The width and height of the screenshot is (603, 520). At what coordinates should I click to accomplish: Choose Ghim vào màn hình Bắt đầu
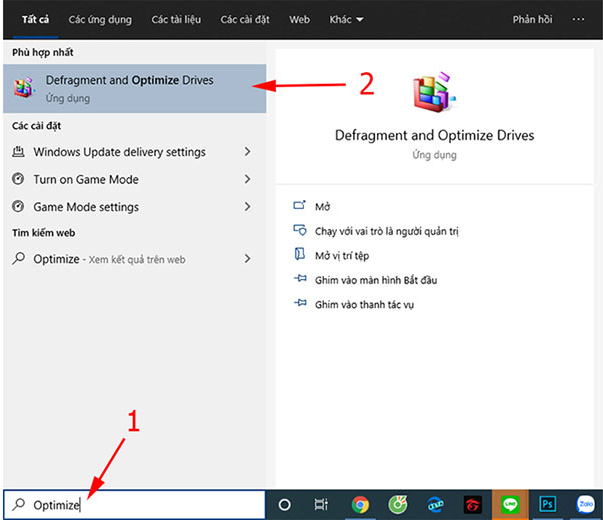click(x=376, y=280)
